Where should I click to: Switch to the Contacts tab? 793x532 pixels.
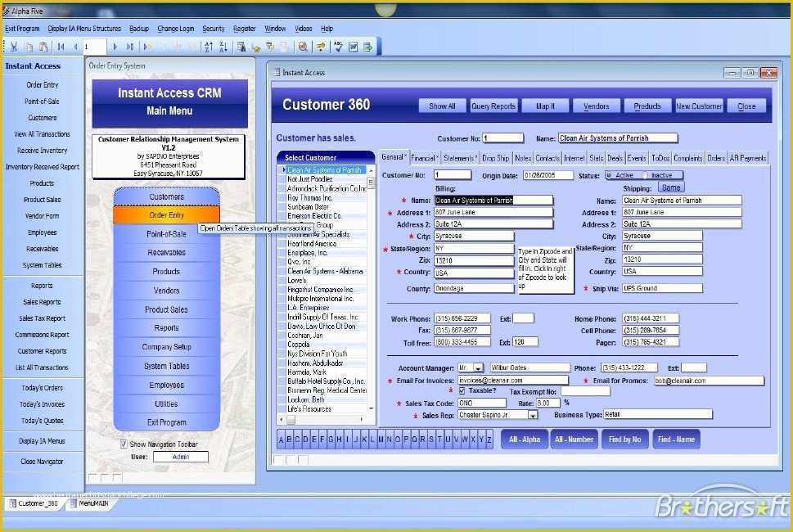[x=547, y=158]
